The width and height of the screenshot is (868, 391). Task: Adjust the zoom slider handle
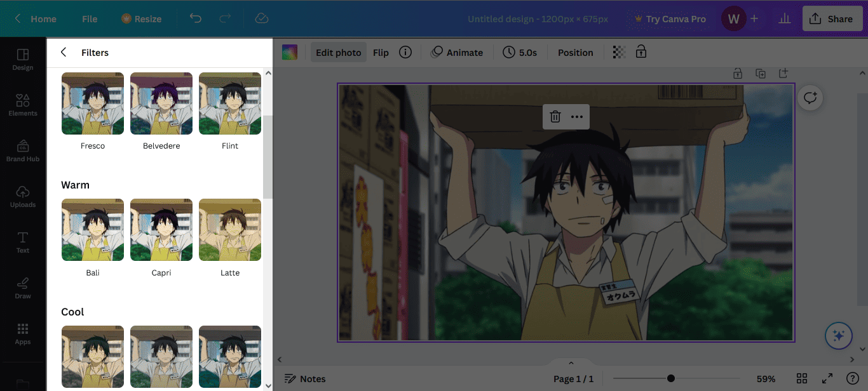coord(671,378)
